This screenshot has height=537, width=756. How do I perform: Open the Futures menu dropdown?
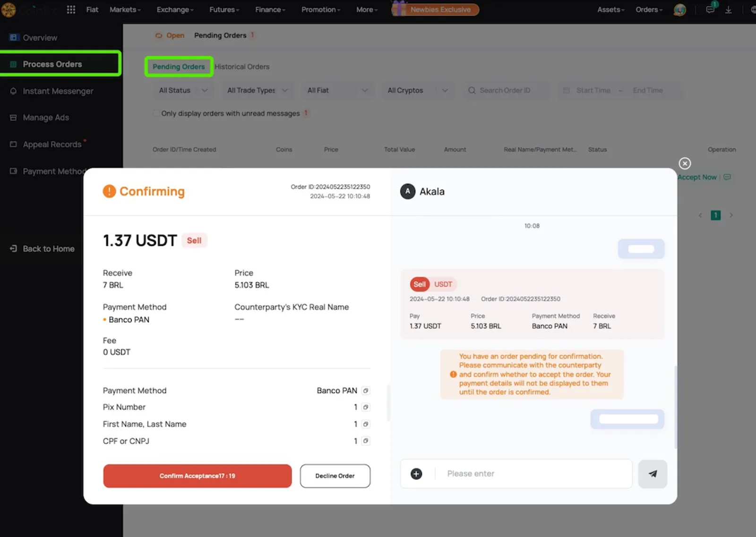[x=224, y=9]
